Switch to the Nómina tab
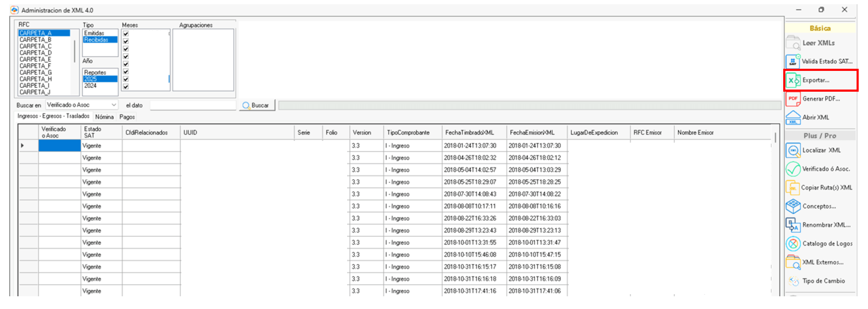The image size is (868, 309). tap(104, 117)
